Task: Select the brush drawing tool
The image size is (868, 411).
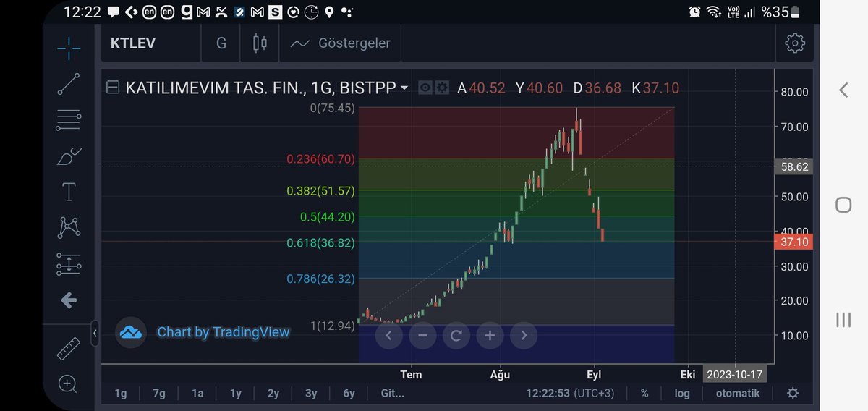Action: [x=69, y=156]
